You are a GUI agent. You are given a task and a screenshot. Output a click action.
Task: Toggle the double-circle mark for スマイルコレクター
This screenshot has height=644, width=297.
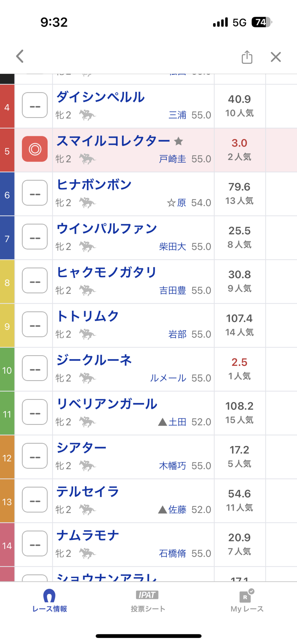click(35, 149)
